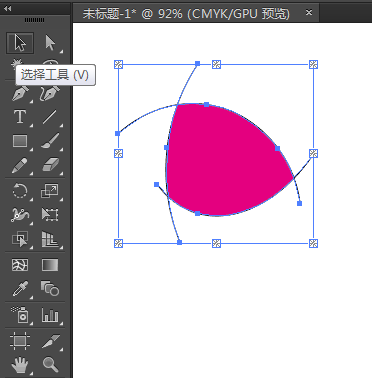Choose the Curvature tool
Image resolution: width=372 pixels, height=378 pixels.
pos(50,93)
